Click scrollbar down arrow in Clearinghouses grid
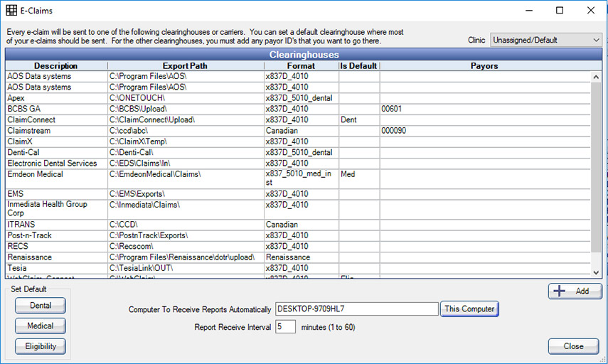 coord(596,272)
